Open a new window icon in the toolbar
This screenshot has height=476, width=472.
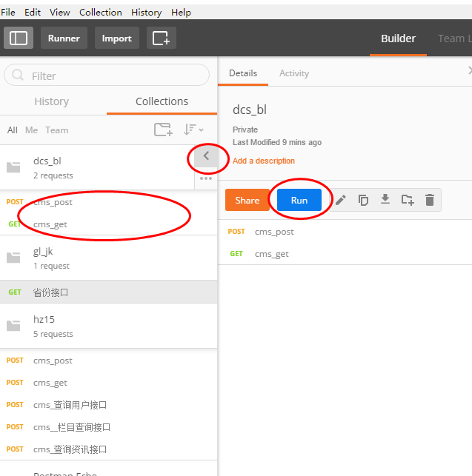tap(161, 38)
